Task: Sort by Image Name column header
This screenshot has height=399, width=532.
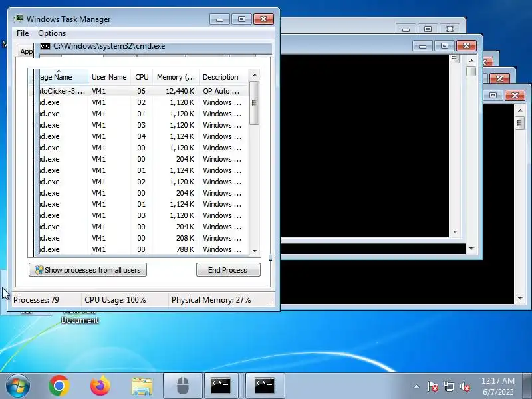Action: (x=61, y=77)
